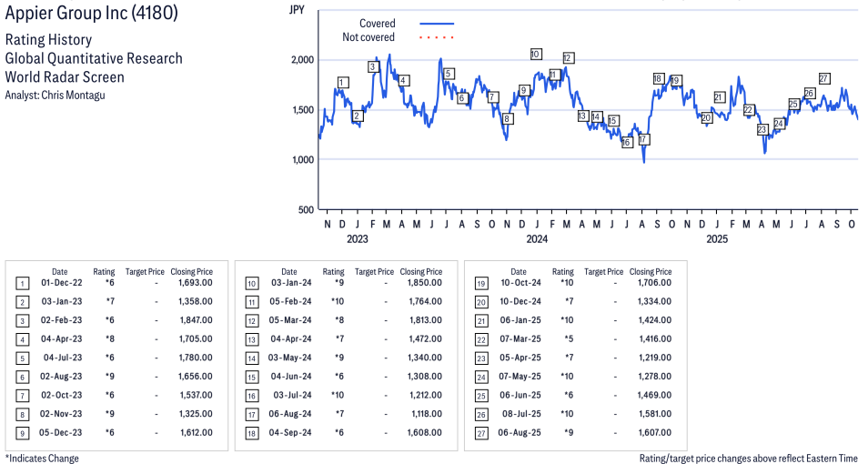Click the *Indicates Change footnote
The image size is (868, 464).
point(42,458)
